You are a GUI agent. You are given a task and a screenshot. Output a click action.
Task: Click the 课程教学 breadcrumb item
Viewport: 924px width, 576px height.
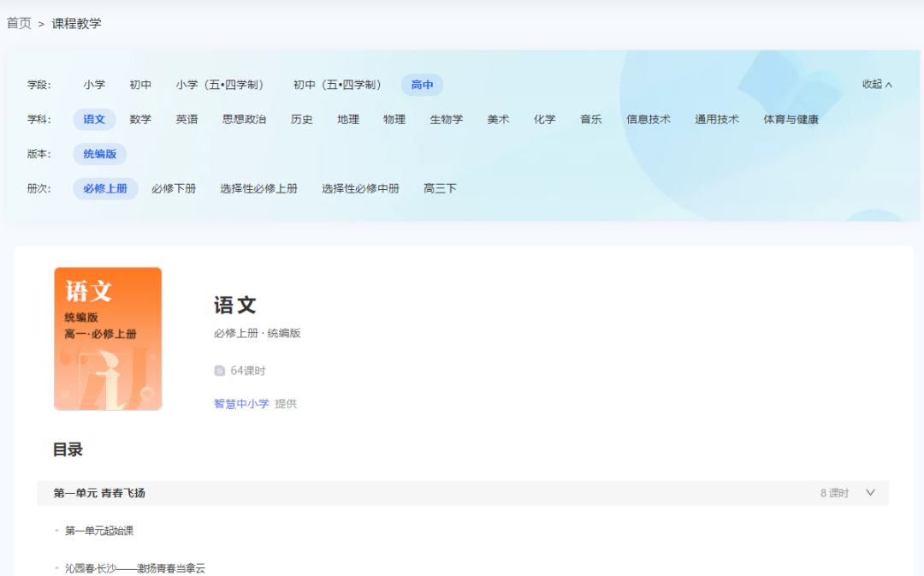click(x=77, y=23)
